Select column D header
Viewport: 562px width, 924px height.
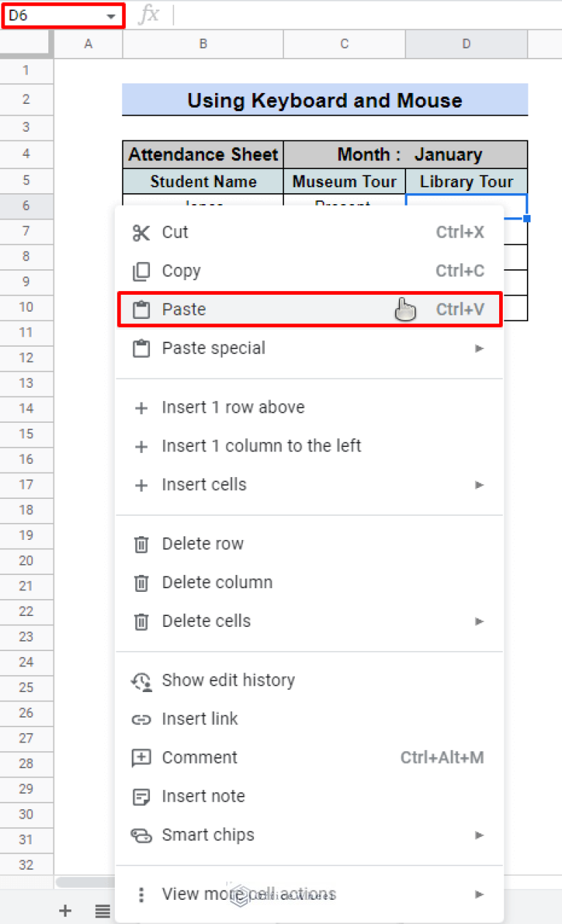(466, 43)
